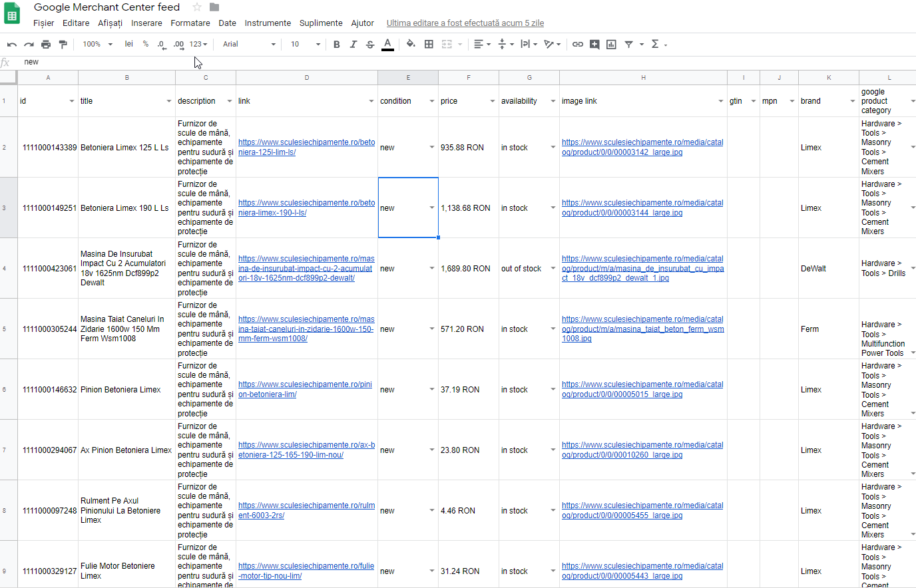Viewport: 916px width, 588px height.
Task: Open the betoniera-limex-190 product link
Action: pos(306,208)
